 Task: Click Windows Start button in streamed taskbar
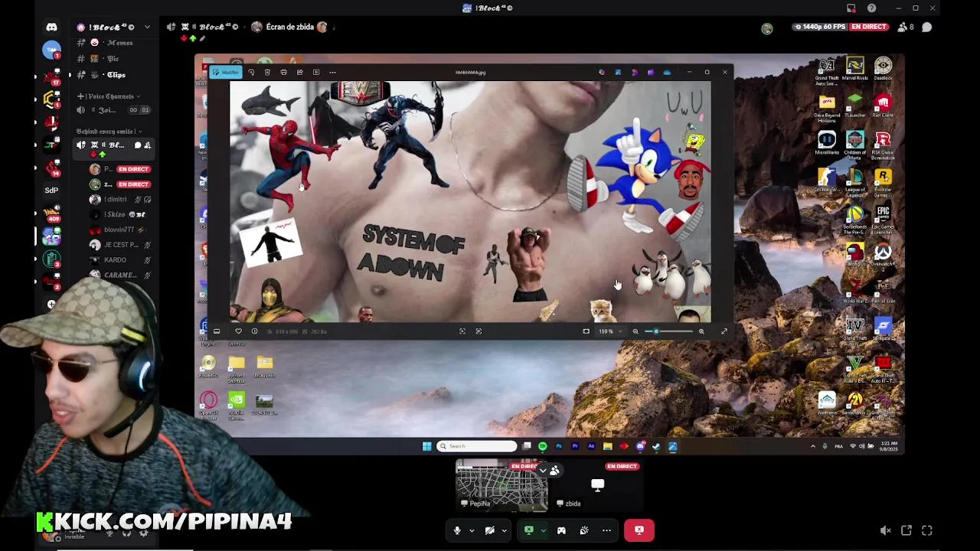tap(426, 446)
